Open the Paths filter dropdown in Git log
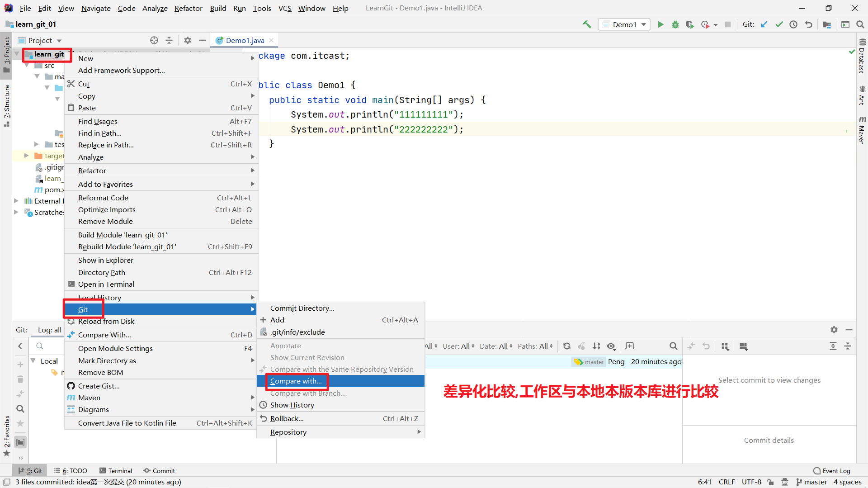The width and height of the screenshot is (868, 488). (535, 346)
